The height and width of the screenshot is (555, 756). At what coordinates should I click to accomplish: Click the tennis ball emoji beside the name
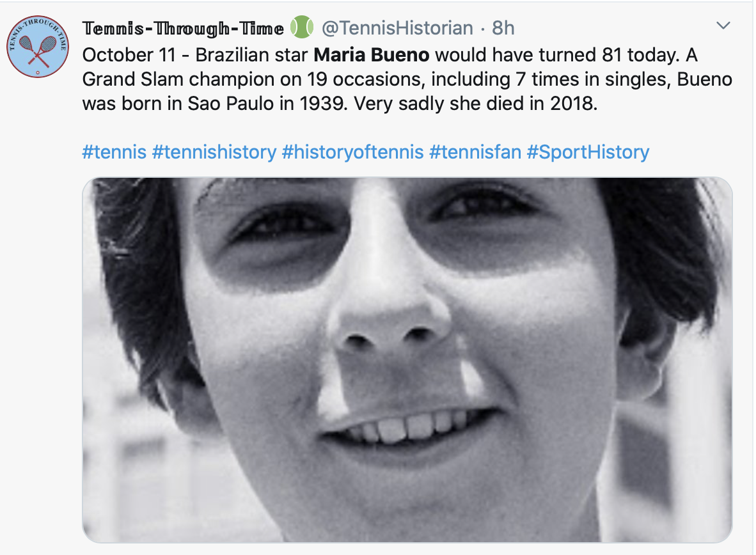coord(302,27)
